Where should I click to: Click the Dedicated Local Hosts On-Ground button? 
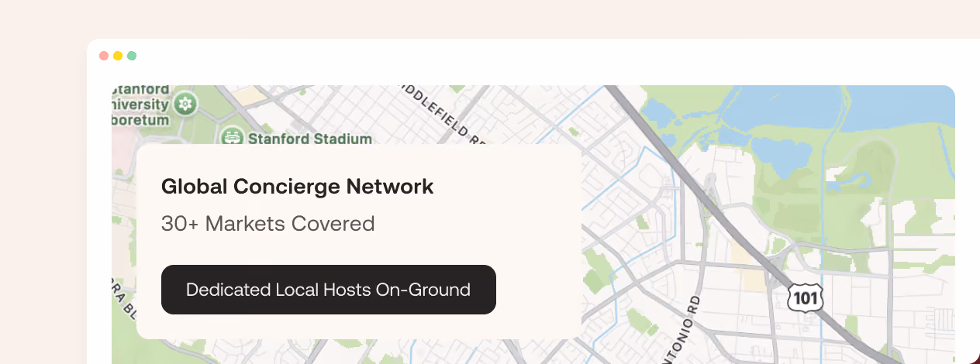pos(329,290)
